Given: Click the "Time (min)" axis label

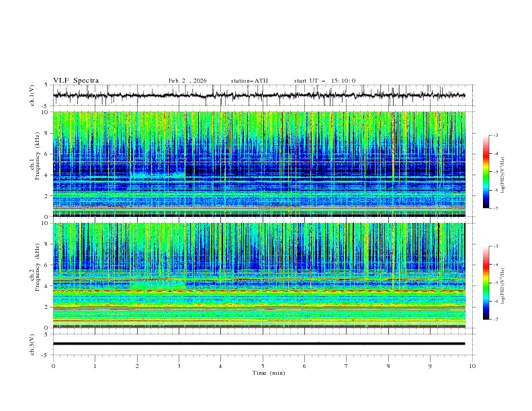Looking at the screenshot, I should tap(269, 373).
